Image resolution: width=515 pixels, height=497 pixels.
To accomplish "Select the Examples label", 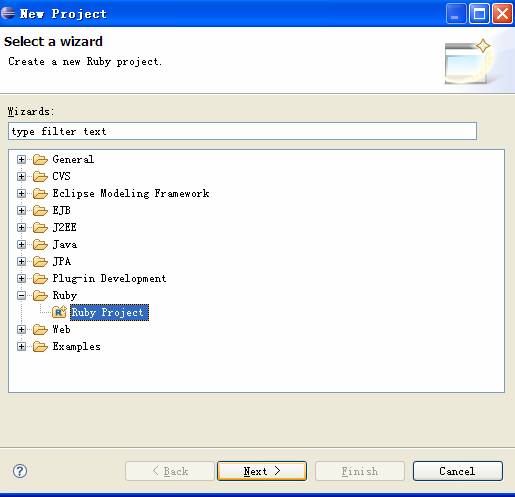I will click(x=76, y=347).
